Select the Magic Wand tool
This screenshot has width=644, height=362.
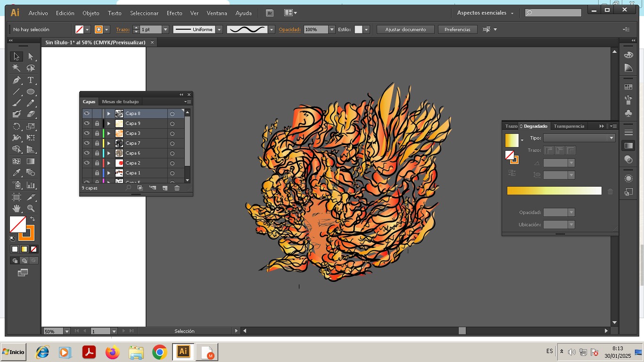tap(17, 68)
